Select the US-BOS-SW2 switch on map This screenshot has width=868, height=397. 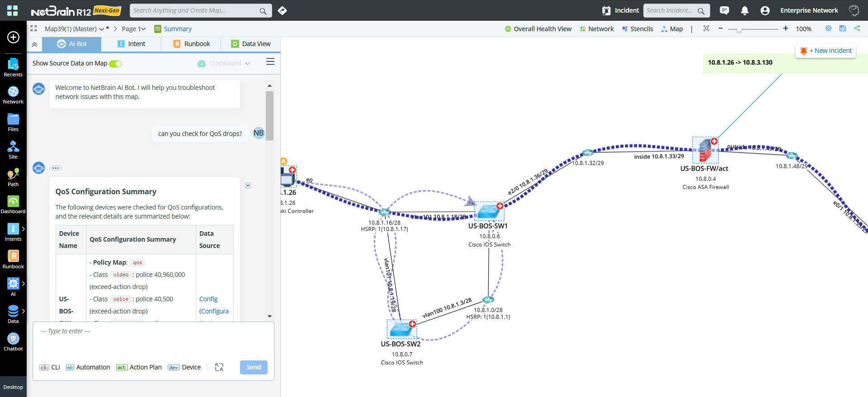[x=402, y=329]
